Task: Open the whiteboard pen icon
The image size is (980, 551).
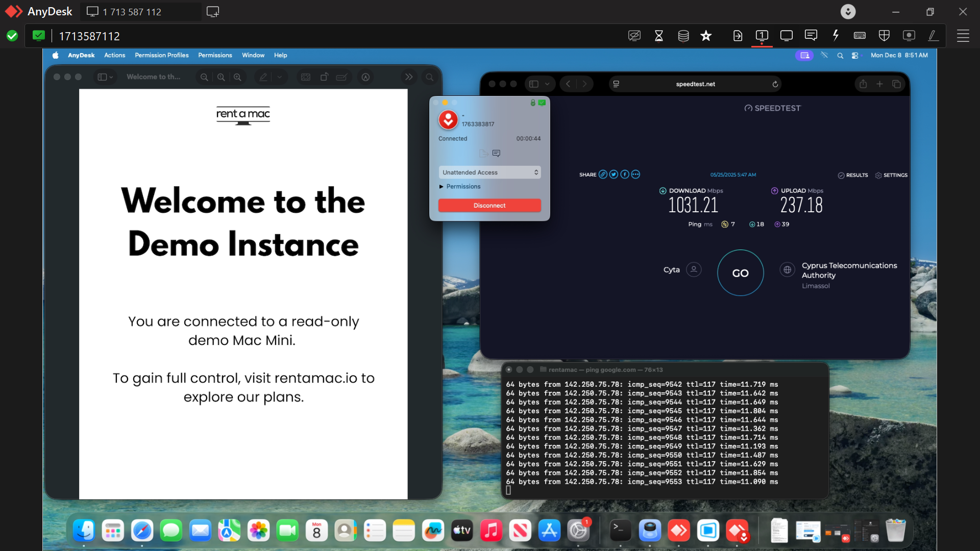Action: point(933,36)
